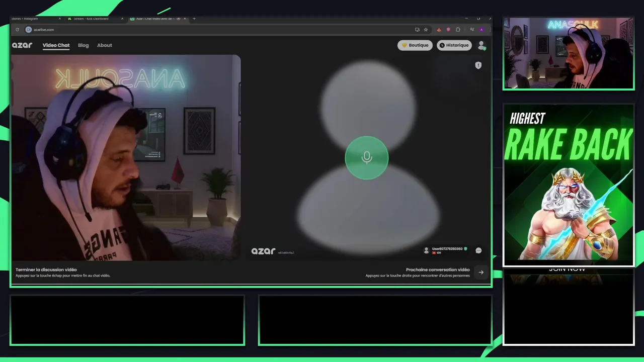
Task: Close the Stream Kick Dashboard tab
Action: [122, 19]
